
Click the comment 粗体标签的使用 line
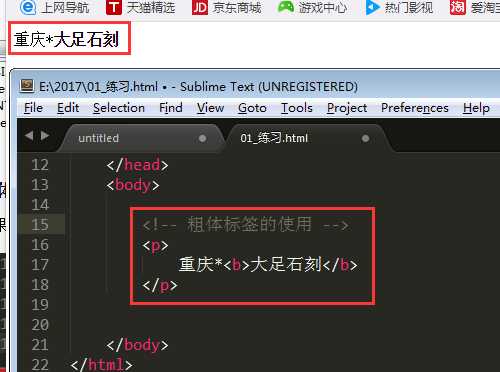(x=246, y=224)
